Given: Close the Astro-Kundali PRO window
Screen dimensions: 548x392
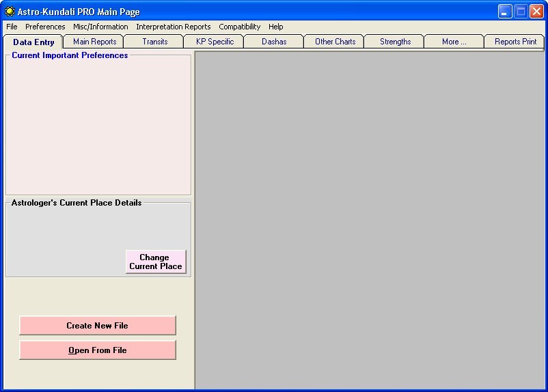Looking at the screenshot, I should 536,12.
